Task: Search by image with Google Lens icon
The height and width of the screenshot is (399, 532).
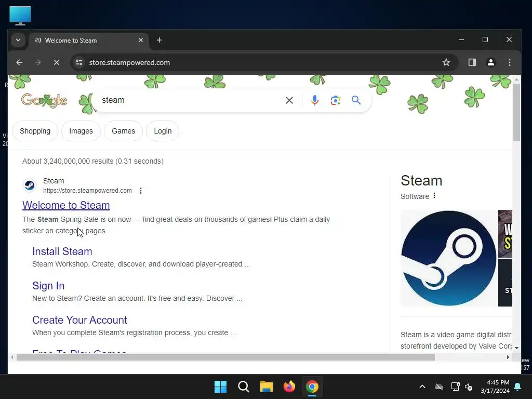Action: pos(335,100)
